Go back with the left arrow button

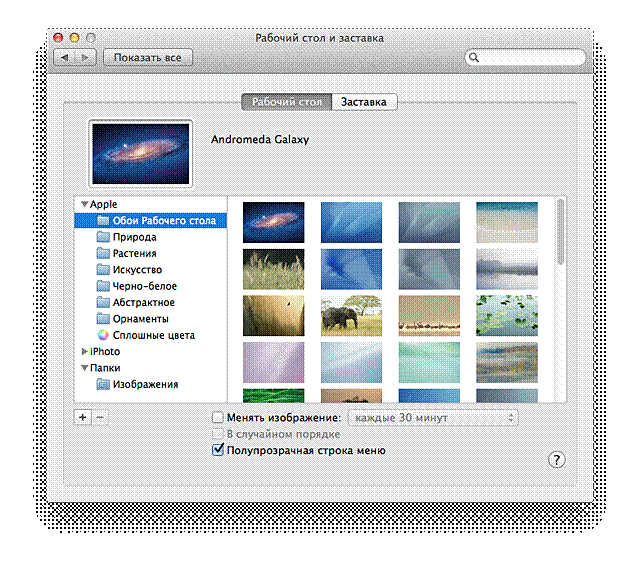coord(64,58)
